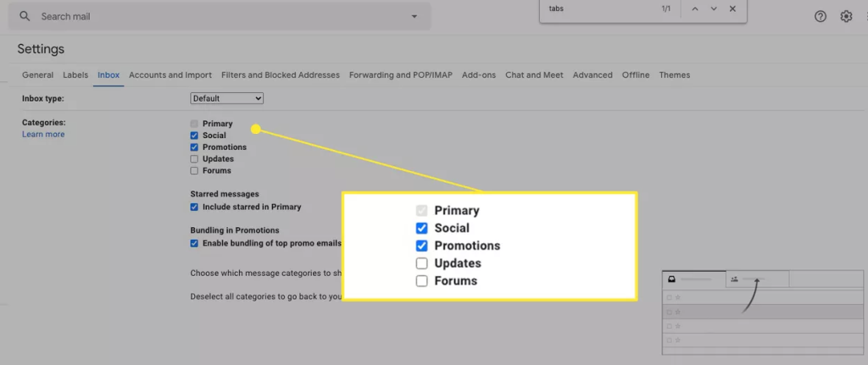Click the 'Settings' page title
The height and width of the screenshot is (365, 868).
[x=41, y=48]
